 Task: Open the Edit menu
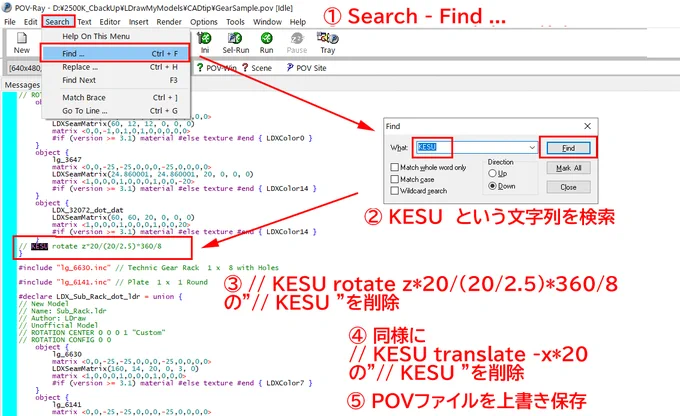pyautogui.click(x=30, y=22)
